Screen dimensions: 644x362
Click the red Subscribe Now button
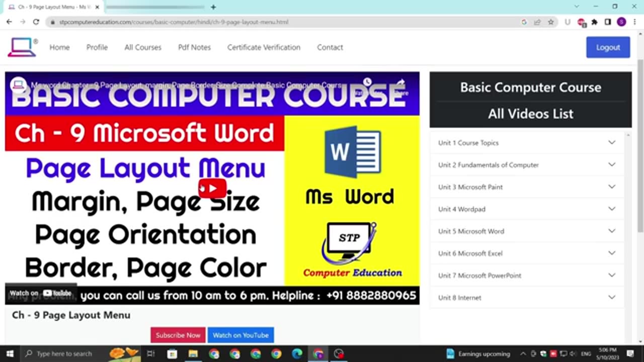(x=178, y=335)
